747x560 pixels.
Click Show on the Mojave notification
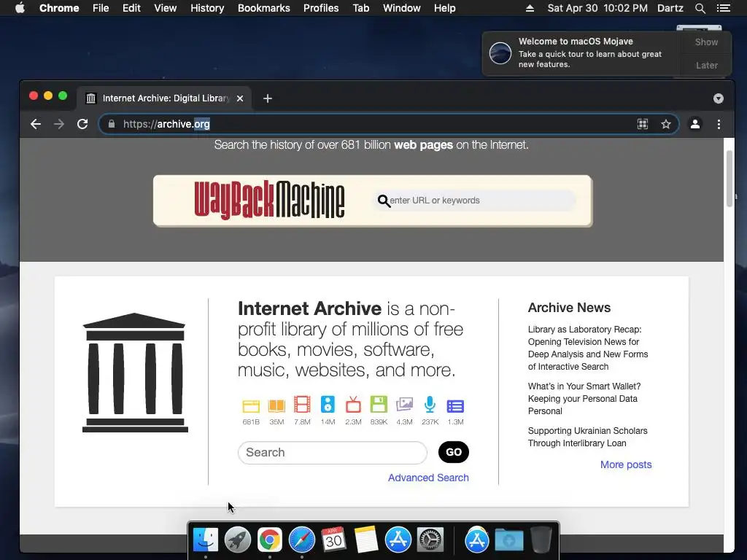706,42
